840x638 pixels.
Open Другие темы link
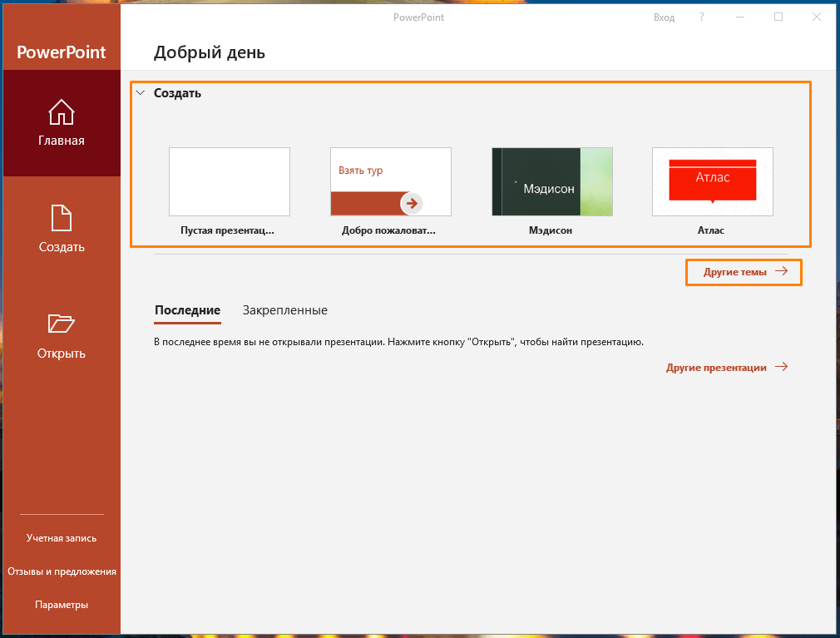point(744,272)
